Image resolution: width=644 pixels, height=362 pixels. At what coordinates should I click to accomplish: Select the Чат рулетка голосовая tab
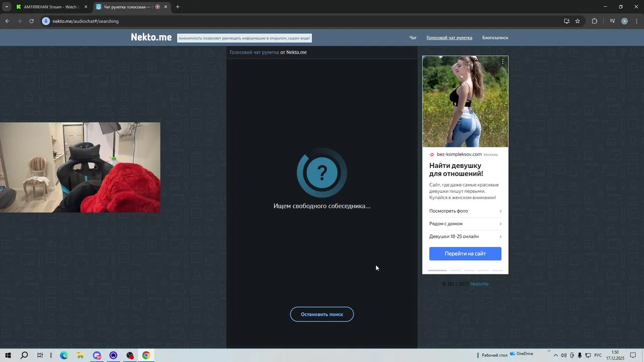(131, 7)
